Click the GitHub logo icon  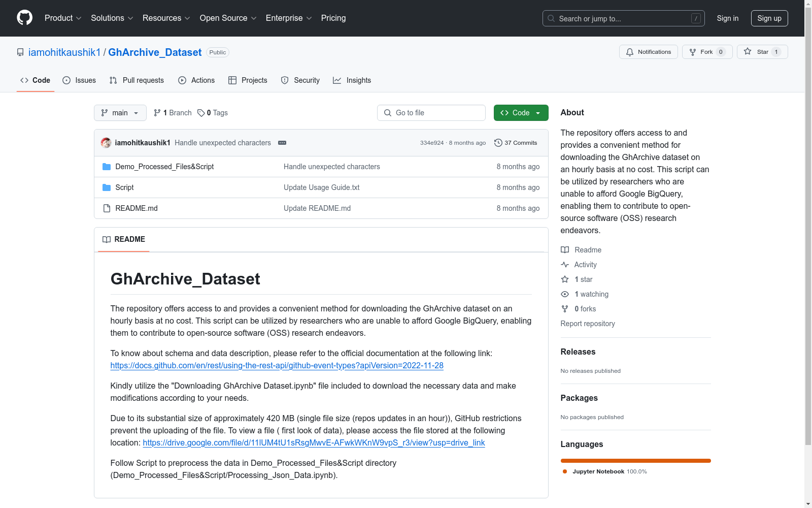[x=24, y=18]
